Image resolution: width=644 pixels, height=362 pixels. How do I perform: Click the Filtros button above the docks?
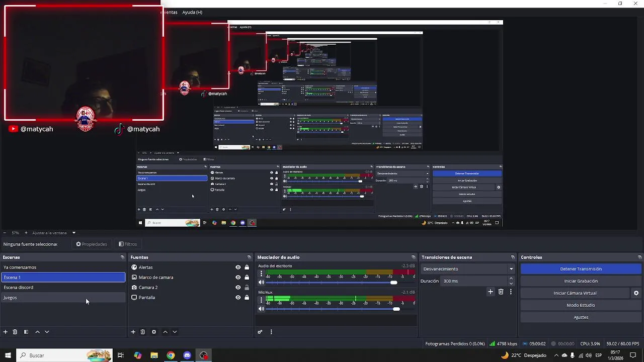coord(128,244)
